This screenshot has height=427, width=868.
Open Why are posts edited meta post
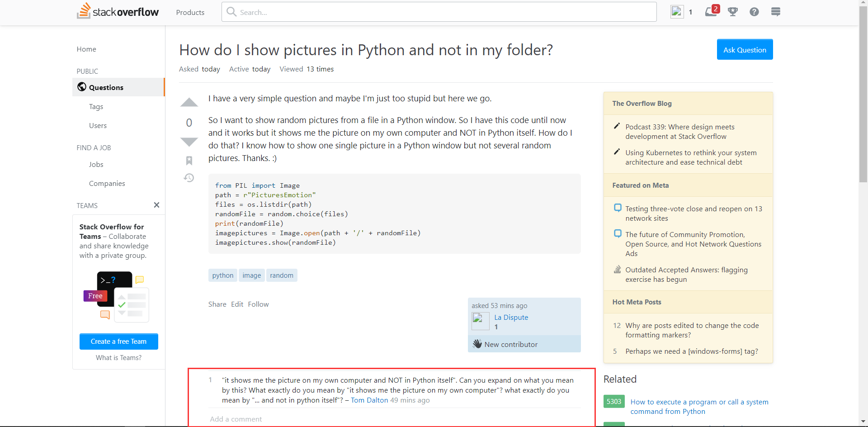[x=692, y=330]
